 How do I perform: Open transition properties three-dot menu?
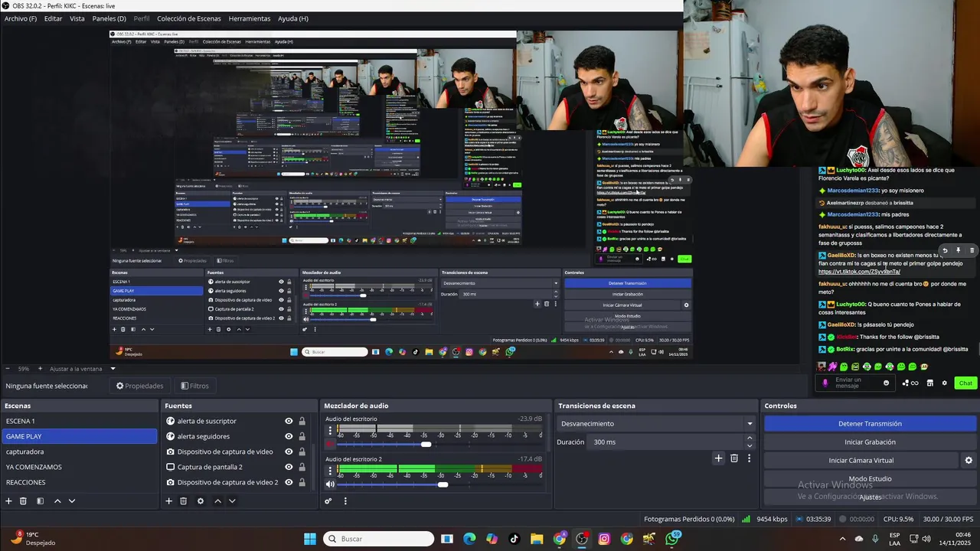[x=749, y=458]
